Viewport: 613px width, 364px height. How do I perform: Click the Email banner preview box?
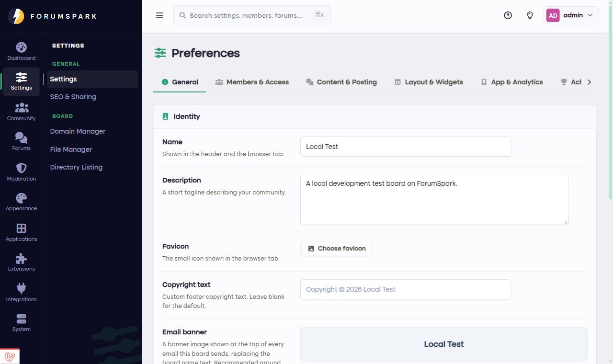coord(444,344)
